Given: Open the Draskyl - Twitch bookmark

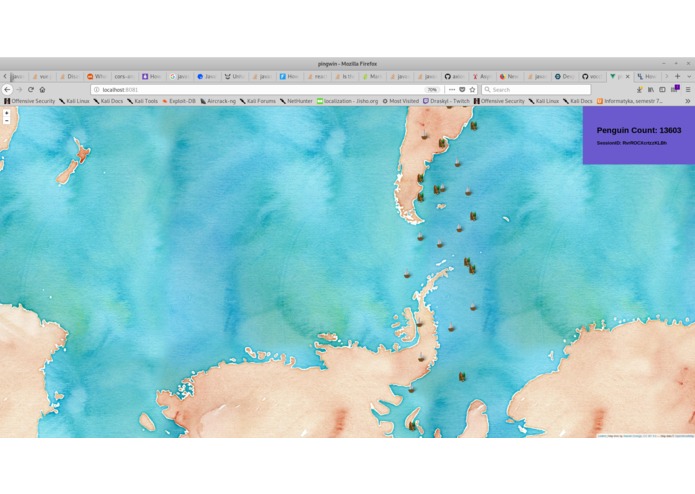Looking at the screenshot, I should click(446, 101).
